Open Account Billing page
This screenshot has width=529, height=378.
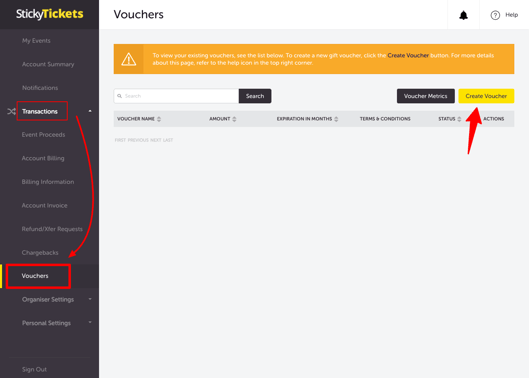click(43, 158)
